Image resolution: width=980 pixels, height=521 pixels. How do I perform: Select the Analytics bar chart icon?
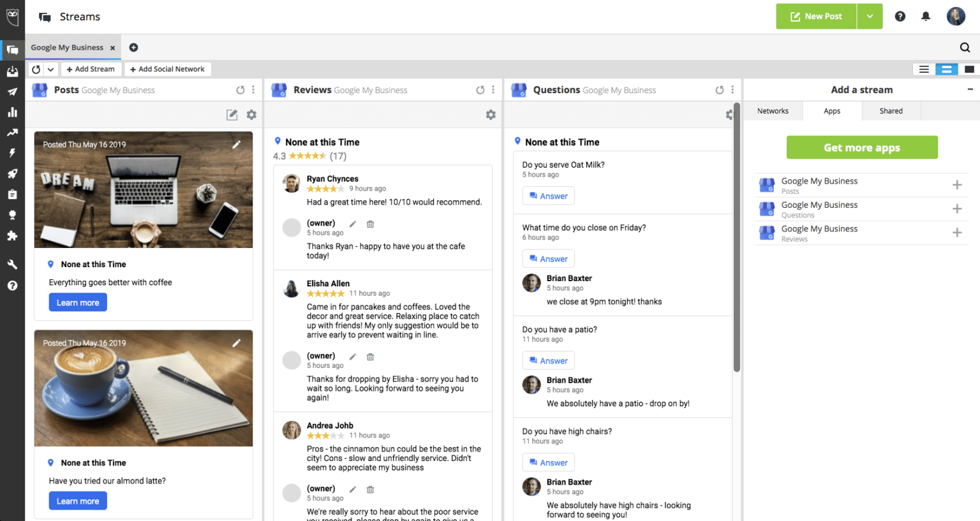click(x=12, y=113)
